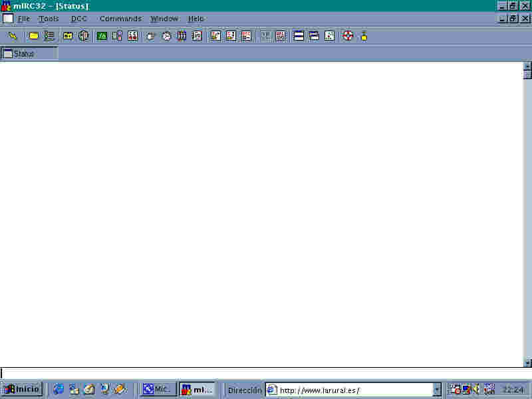Open the Window menu
Screen dimensions: 532x399
pyautogui.click(x=164, y=19)
